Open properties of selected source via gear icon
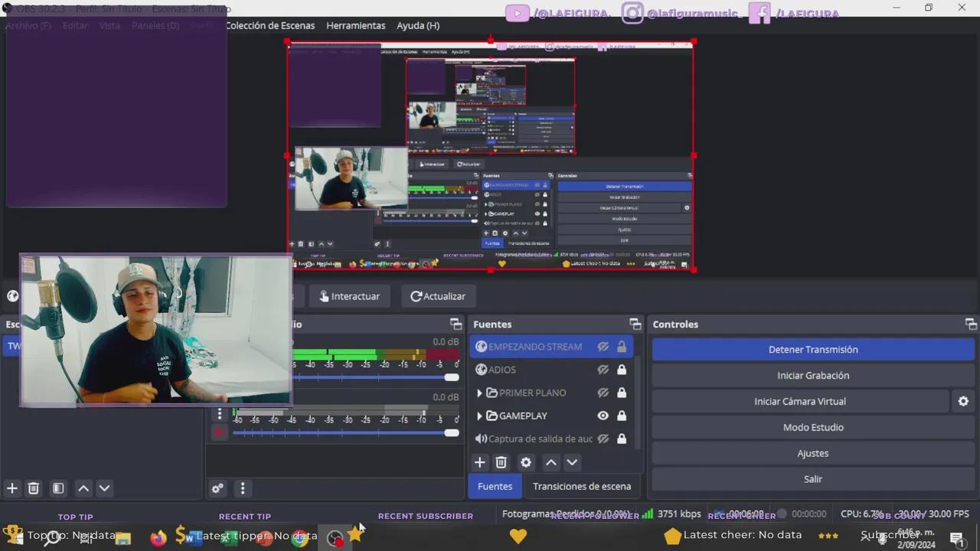The height and width of the screenshot is (551, 980). pyautogui.click(x=525, y=462)
